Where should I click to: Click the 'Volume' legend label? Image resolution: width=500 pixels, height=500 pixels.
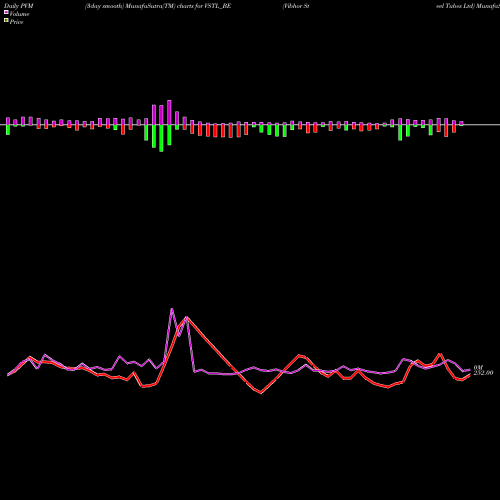point(19,14)
